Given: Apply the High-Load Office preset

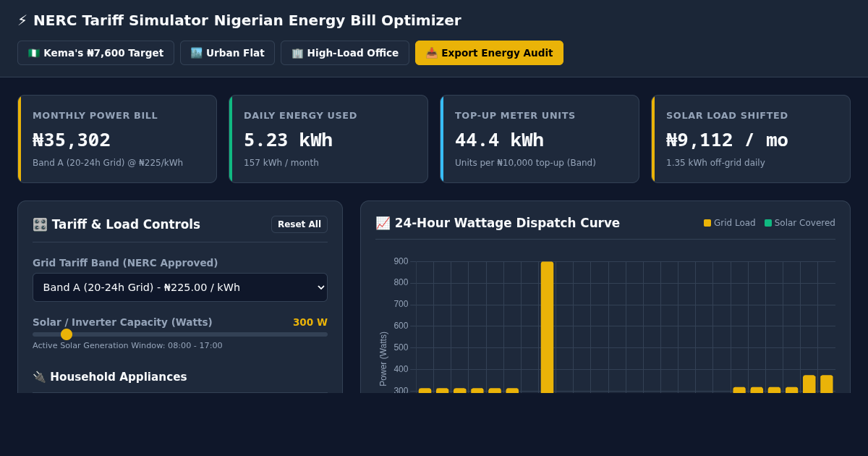Looking at the screenshot, I should [345, 53].
